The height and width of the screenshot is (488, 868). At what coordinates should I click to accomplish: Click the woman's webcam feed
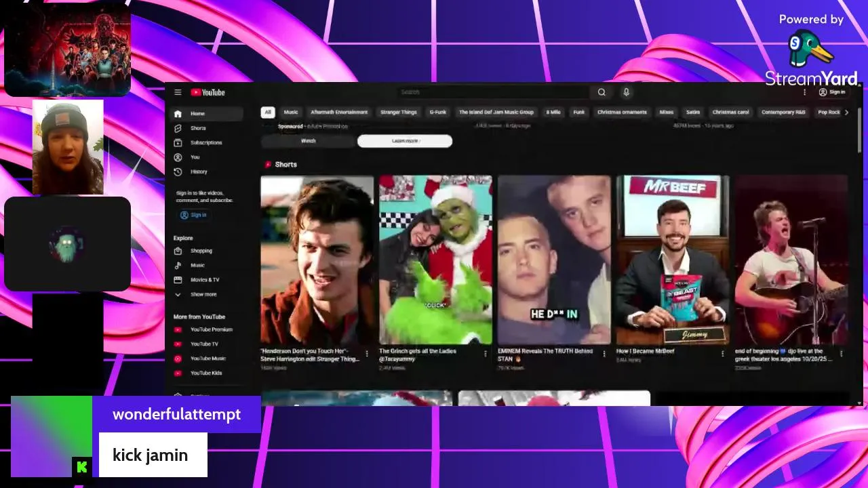coord(68,147)
